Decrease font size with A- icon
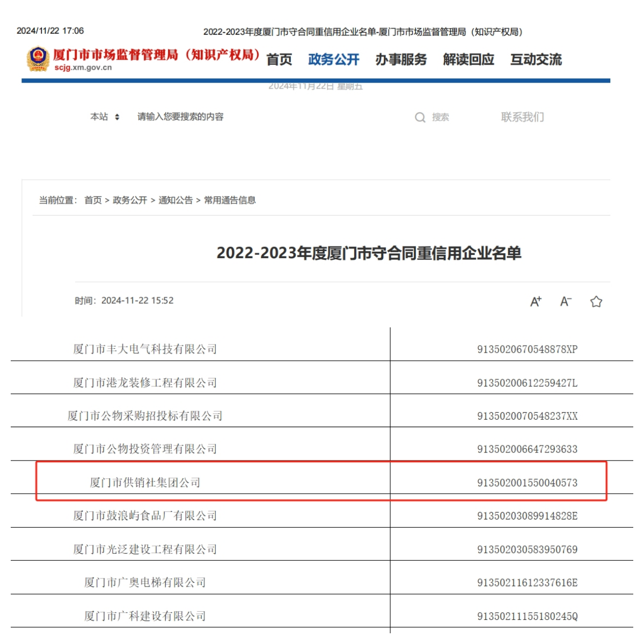 (566, 302)
